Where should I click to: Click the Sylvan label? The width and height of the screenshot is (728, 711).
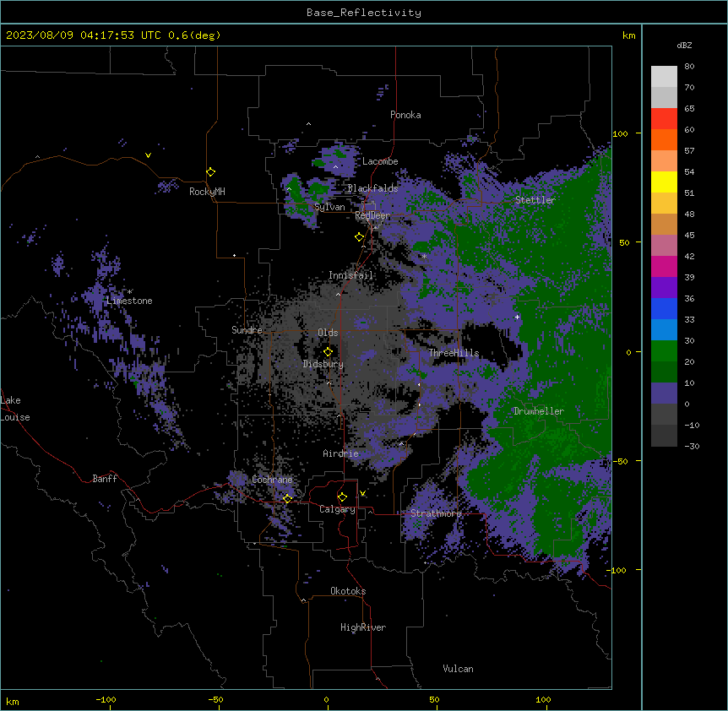[329, 207]
